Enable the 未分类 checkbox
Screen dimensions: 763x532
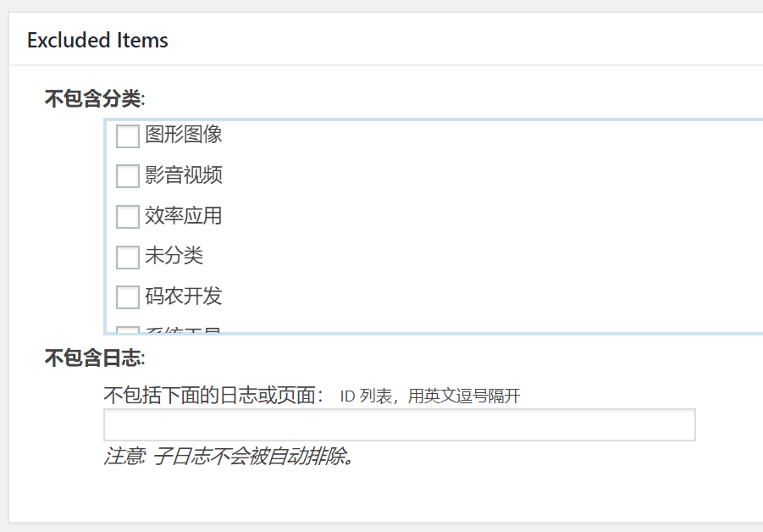(127, 257)
